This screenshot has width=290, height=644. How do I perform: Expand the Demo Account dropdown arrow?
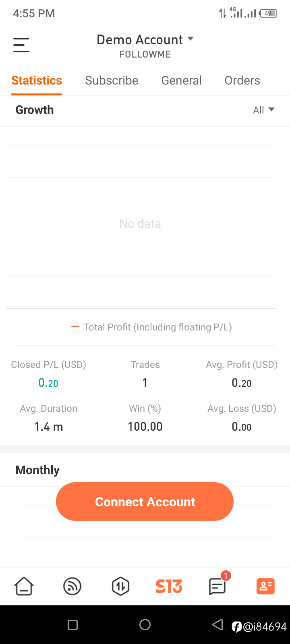coord(191,39)
